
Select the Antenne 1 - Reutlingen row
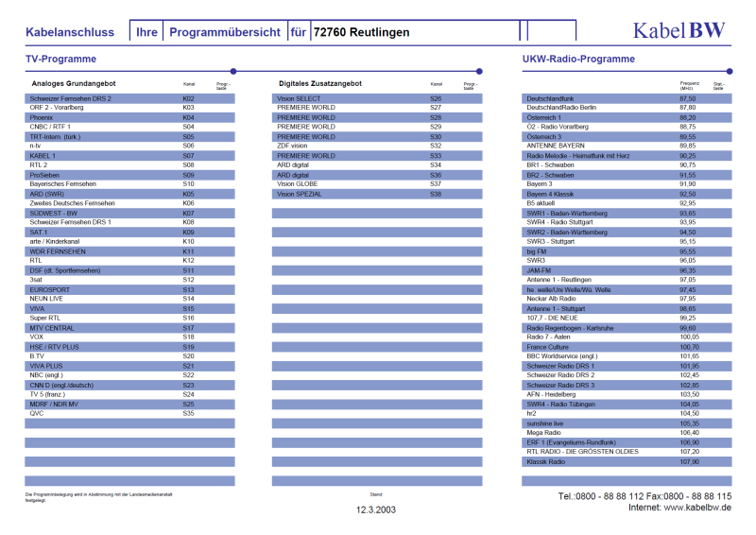coord(627,280)
